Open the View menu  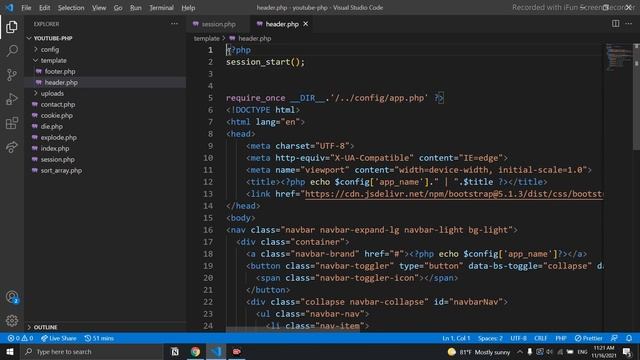click(99, 8)
